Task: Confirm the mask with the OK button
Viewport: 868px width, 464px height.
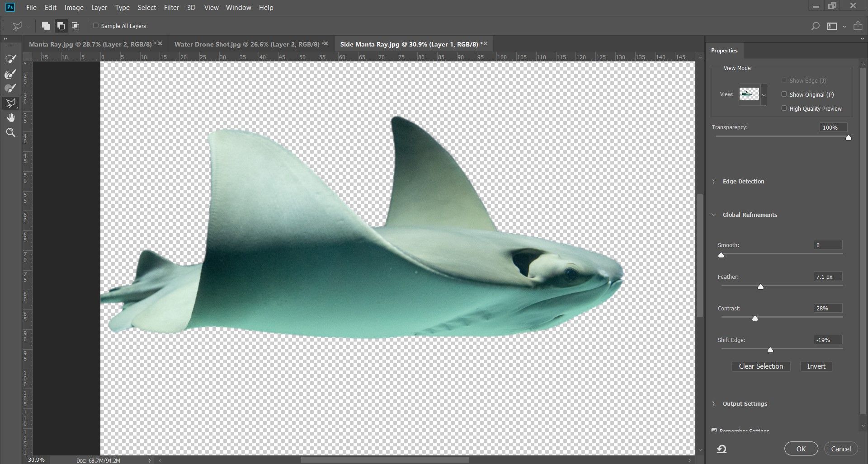Action: coord(801,449)
